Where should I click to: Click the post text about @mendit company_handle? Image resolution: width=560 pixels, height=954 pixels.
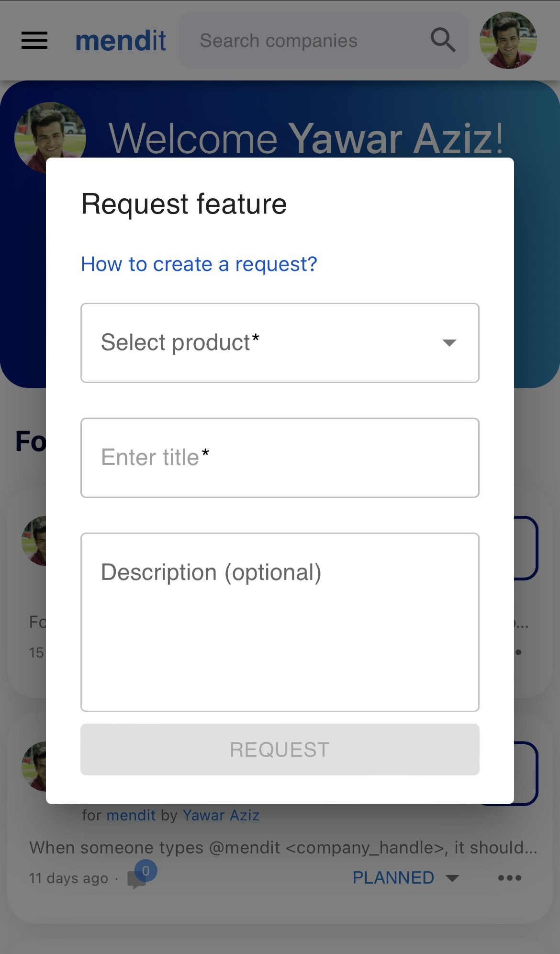283,848
